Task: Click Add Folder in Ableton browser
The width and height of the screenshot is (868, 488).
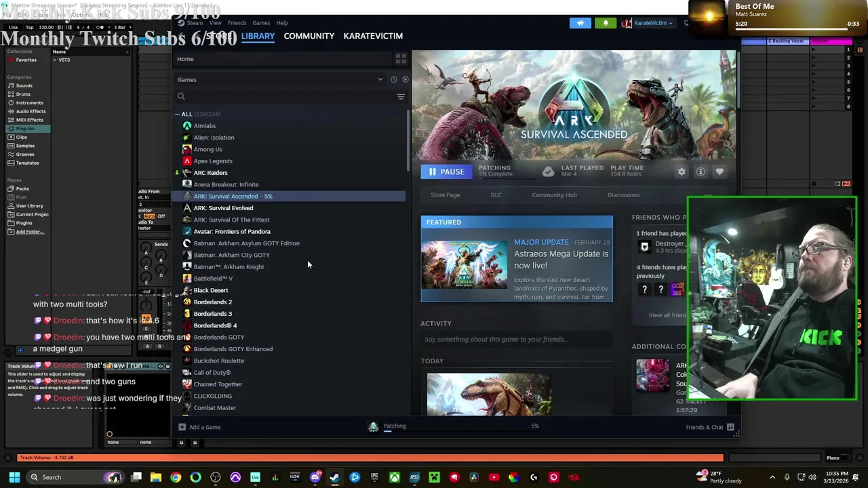Action: pyautogui.click(x=26, y=232)
